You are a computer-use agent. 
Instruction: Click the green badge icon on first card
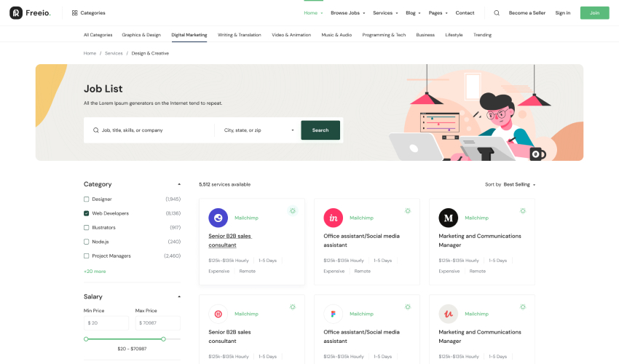click(x=292, y=210)
